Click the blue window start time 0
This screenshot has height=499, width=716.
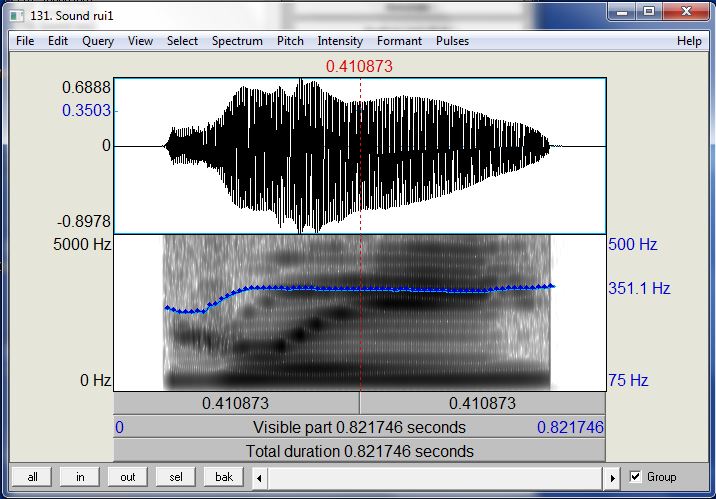(x=119, y=428)
